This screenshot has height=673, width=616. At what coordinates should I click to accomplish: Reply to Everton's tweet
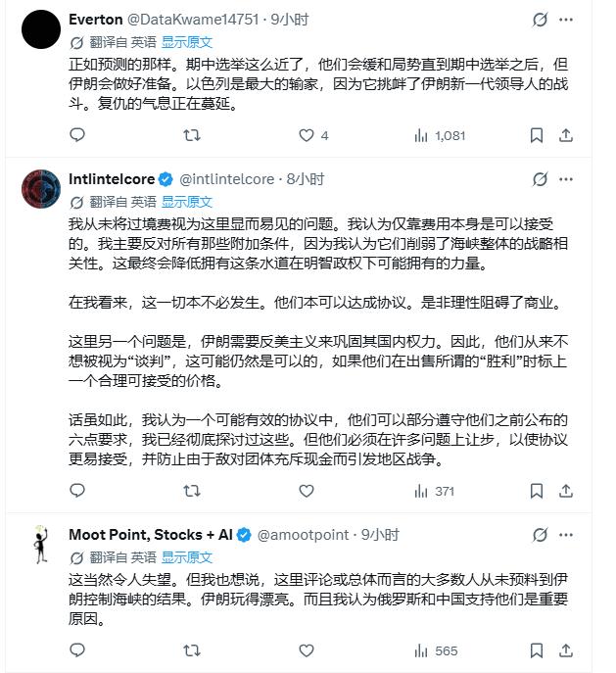pos(77,135)
